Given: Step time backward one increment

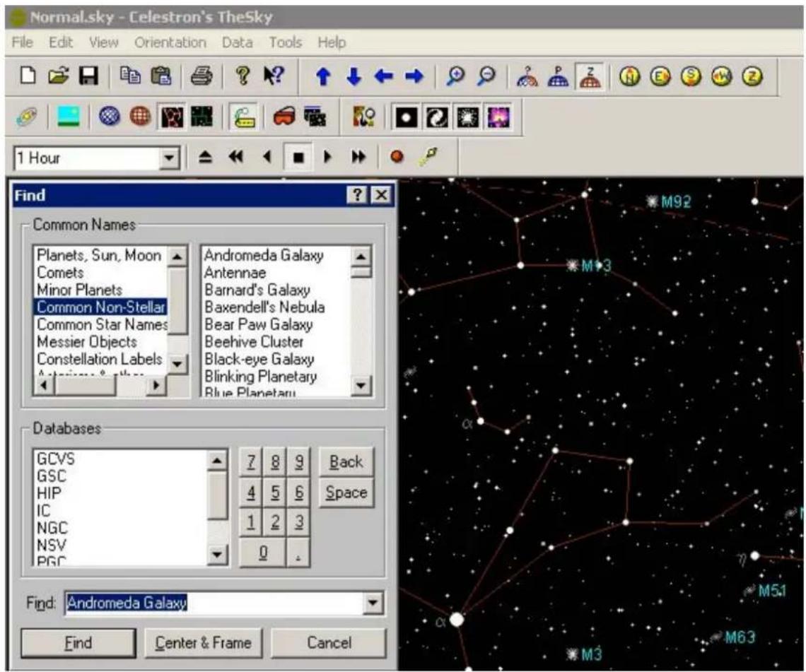Looking at the screenshot, I should (267, 157).
